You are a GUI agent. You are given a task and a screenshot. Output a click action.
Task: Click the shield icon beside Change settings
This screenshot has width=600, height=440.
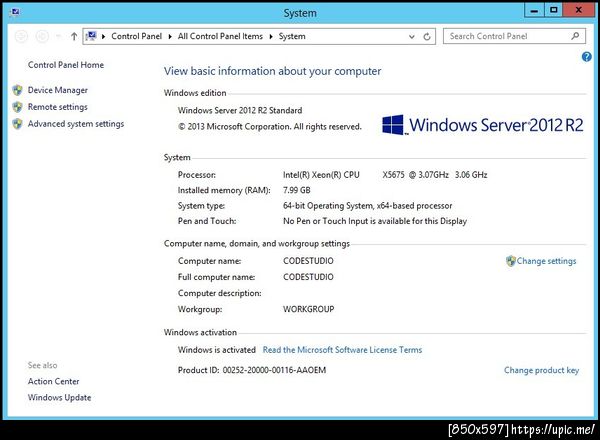pyautogui.click(x=510, y=261)
